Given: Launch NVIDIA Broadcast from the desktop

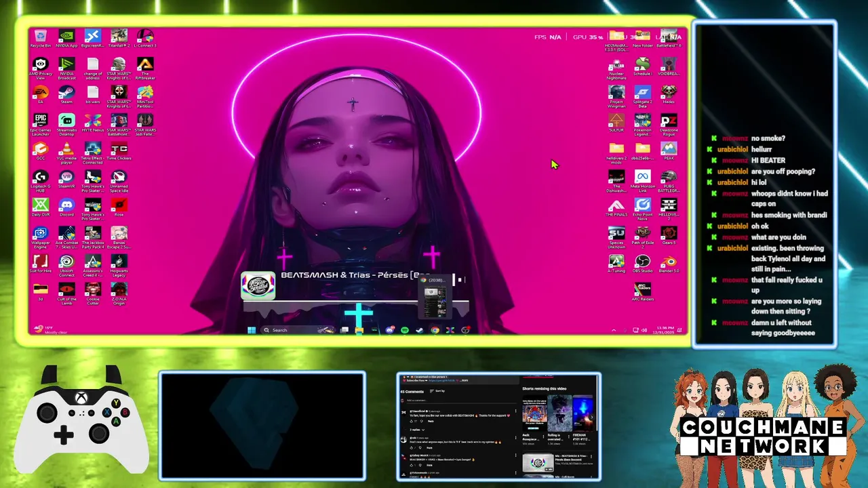Looking at the screenshot, I should click(66, 68).
